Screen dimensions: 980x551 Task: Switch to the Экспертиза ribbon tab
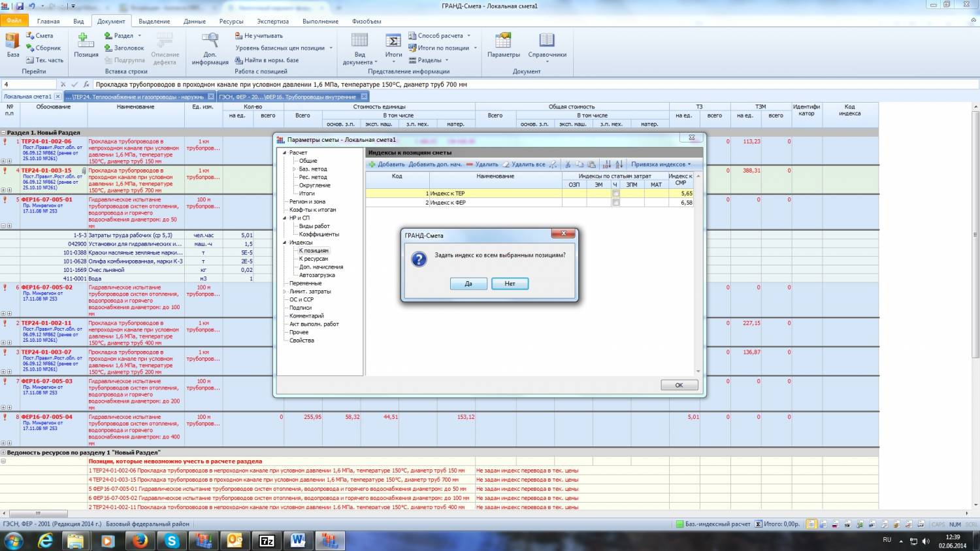[272, 21]
